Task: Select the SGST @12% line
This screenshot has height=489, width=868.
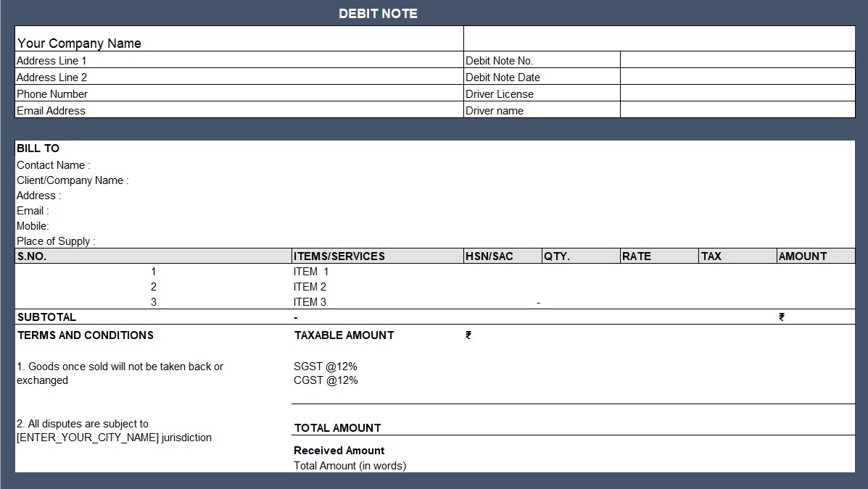Action: [325, 366]
